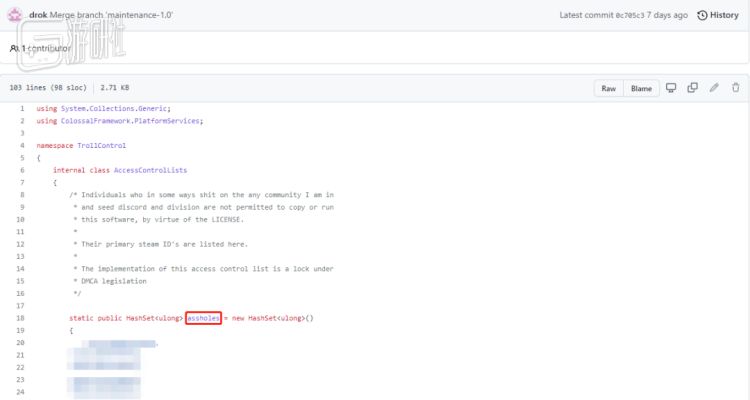Select line number 1
Screen dimensions: 750x400
coord(22,109)
